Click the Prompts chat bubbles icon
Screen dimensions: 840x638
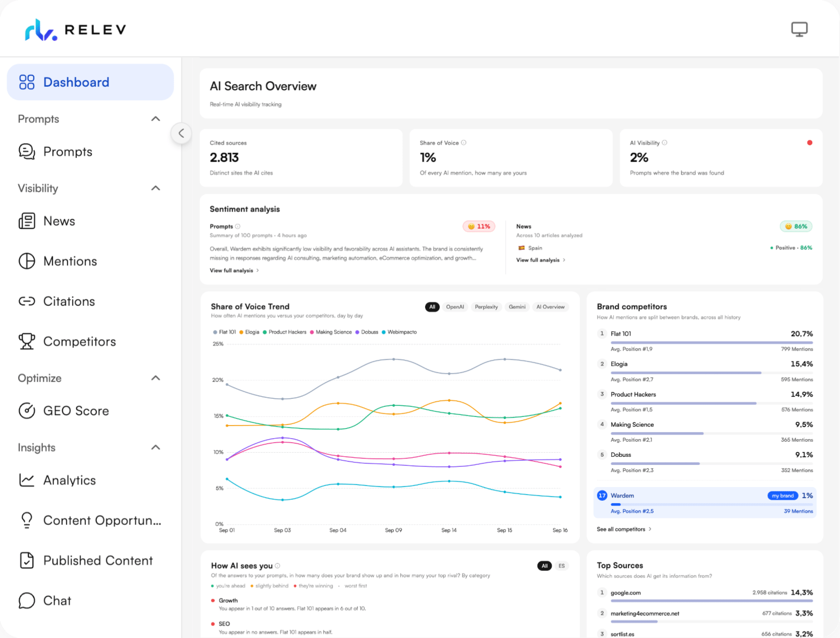pos(27,151)
